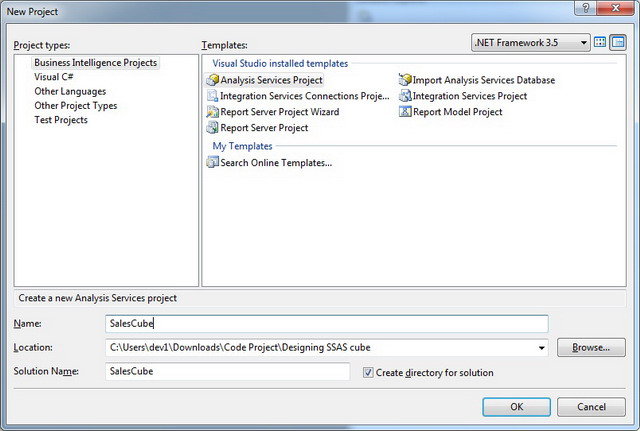Viewport: 640px width, 431px height.
Task: Click the Integration Services Connections Project icon
Action: point(213,96)
